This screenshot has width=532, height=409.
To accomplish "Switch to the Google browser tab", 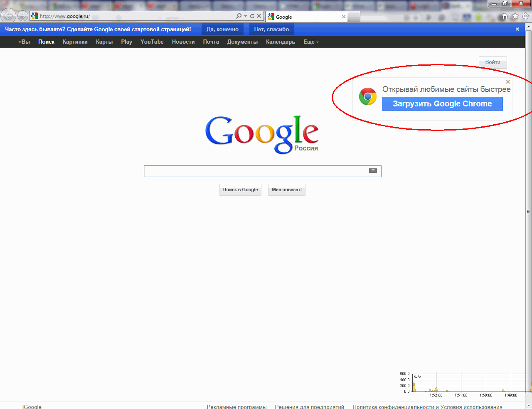I will [307, 17].
